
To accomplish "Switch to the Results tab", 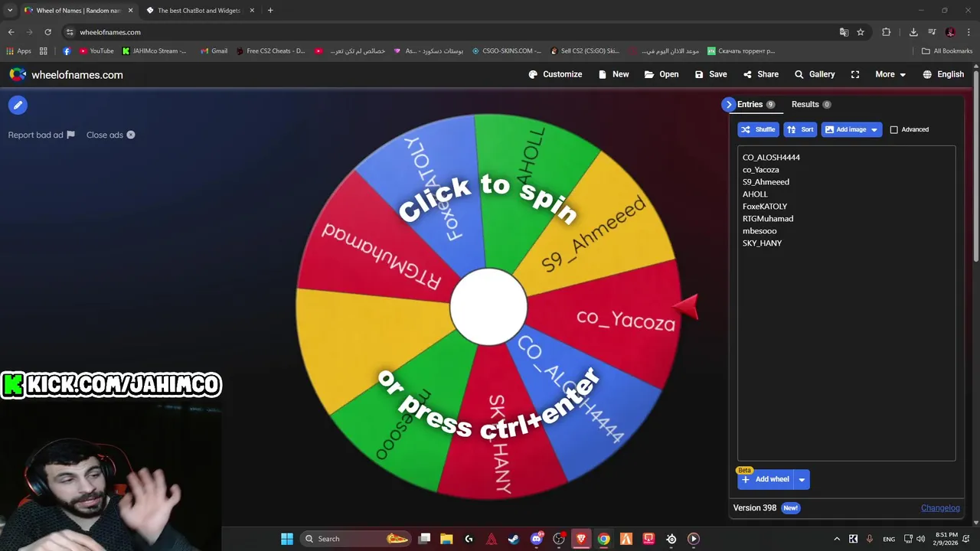I will pyautogui.click(x=811, y=104).
